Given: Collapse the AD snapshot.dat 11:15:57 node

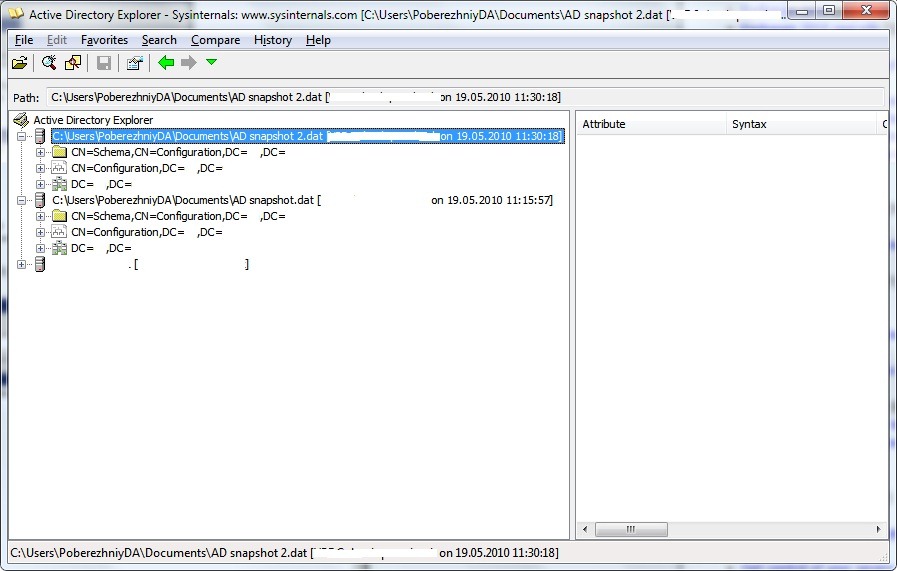Looking at the screenshot, I should pos(22,200).
